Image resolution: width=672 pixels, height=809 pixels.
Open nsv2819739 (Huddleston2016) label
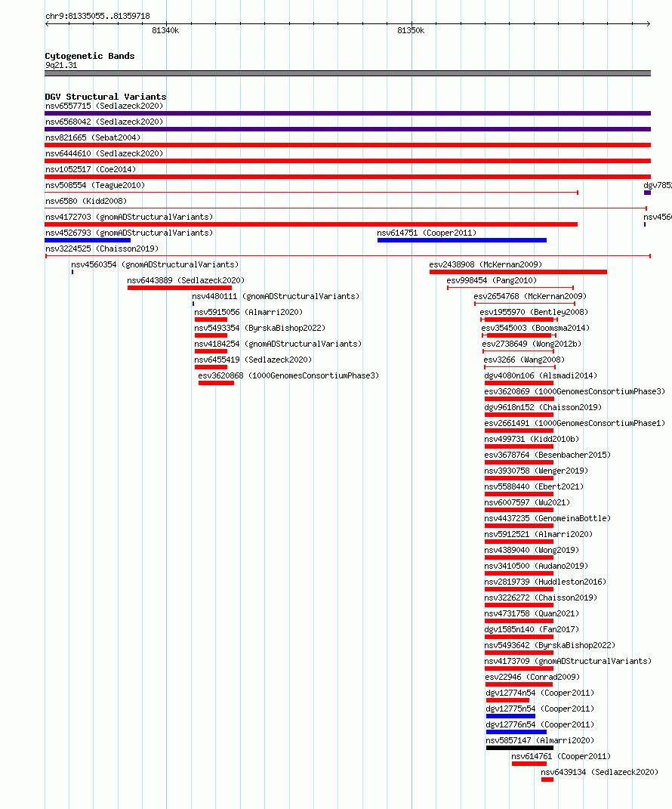(x=546, y=582)
